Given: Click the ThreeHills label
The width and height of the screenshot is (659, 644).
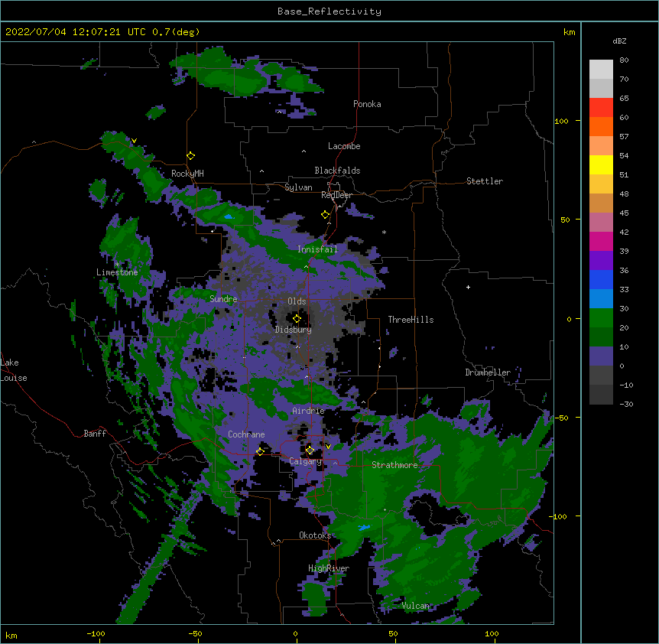Looking at the screenshot, I should tap(411, 320).
